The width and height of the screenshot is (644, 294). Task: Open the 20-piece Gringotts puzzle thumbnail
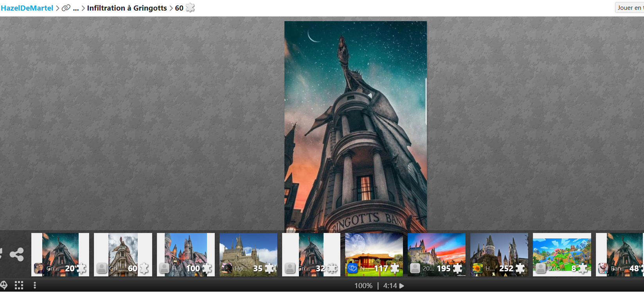click(x=60, y=254)
